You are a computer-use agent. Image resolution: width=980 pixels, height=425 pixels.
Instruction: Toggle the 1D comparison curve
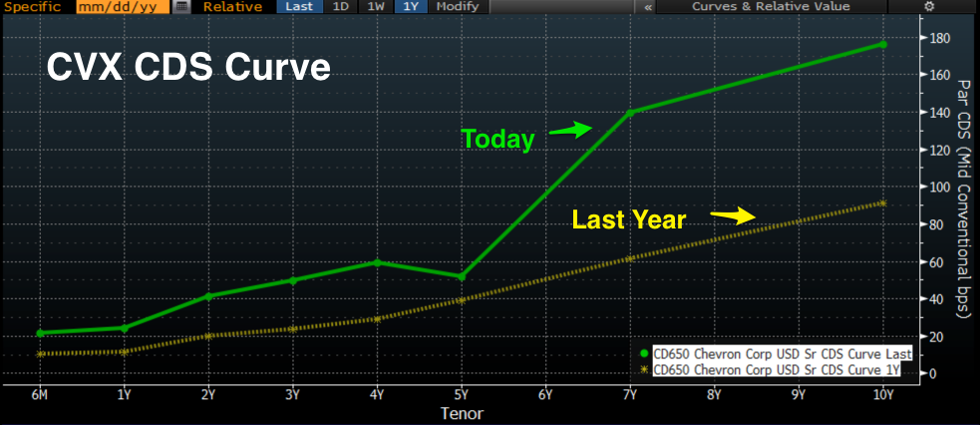pyautogui.click(x=341, y=7)
